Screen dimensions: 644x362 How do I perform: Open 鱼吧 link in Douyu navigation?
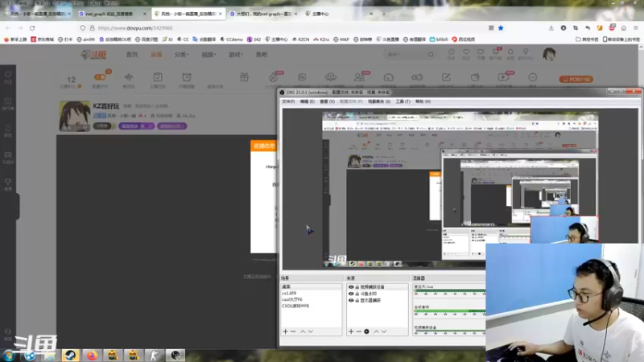click(x=262, y=55)
